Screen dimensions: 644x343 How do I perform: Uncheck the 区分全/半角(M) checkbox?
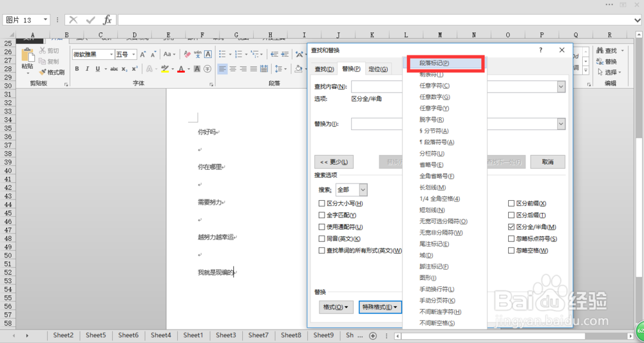pos(511,227)
